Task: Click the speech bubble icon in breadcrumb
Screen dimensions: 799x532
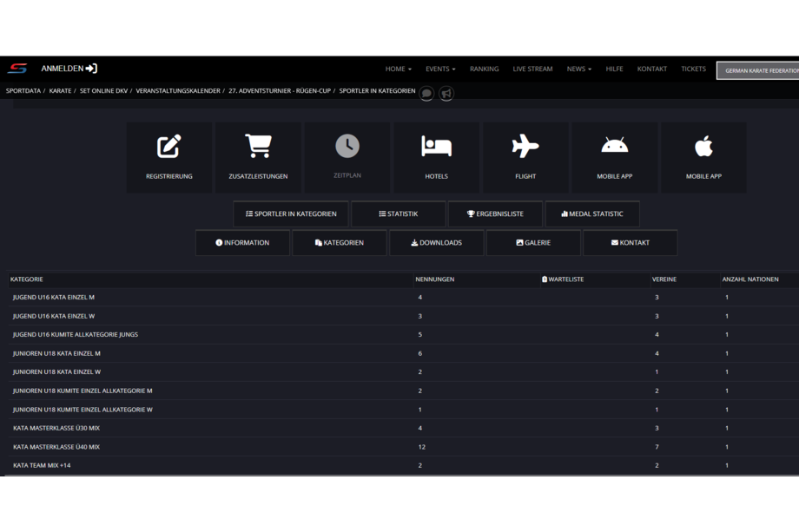Action: click(x=426, y=93)
